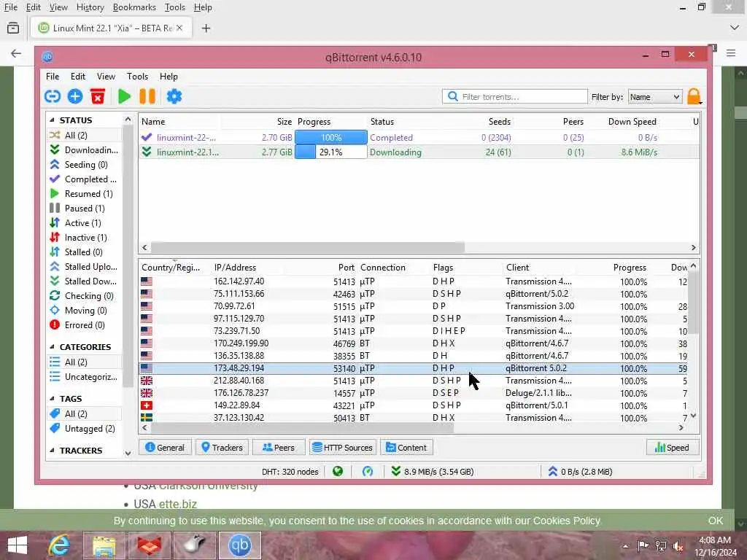Select the Stalled Uploading status filter
The image size is (747, 560).
point(84,267)
